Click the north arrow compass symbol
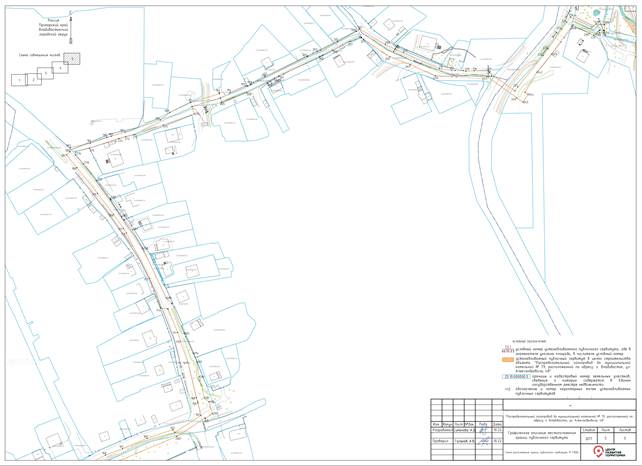 tap(71, 28)
